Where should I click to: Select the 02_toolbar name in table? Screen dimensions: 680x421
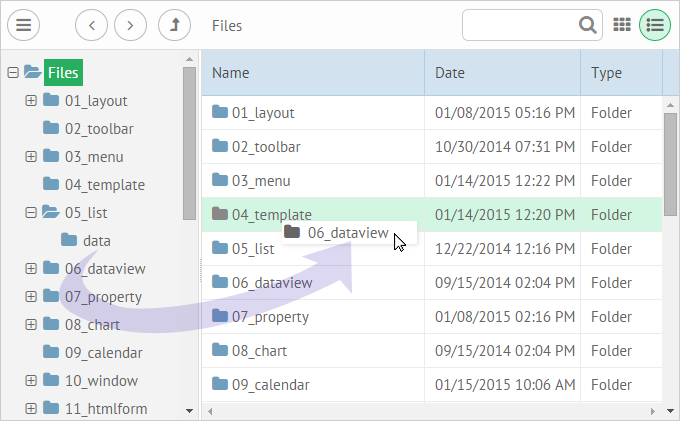pos(266,147)
